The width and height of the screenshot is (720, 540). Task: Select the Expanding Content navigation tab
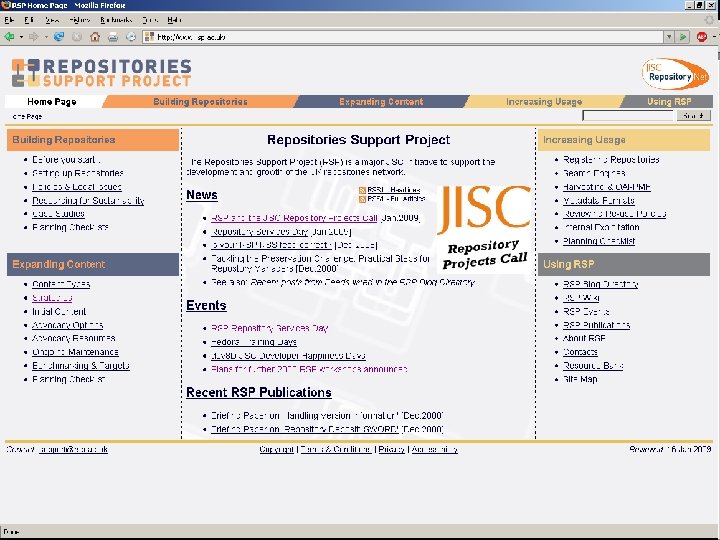381,101
